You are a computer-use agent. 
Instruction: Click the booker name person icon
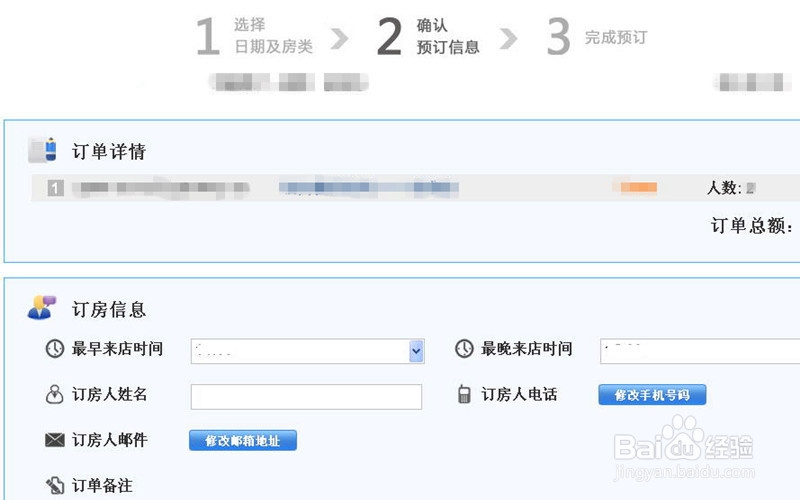(54, 395)
